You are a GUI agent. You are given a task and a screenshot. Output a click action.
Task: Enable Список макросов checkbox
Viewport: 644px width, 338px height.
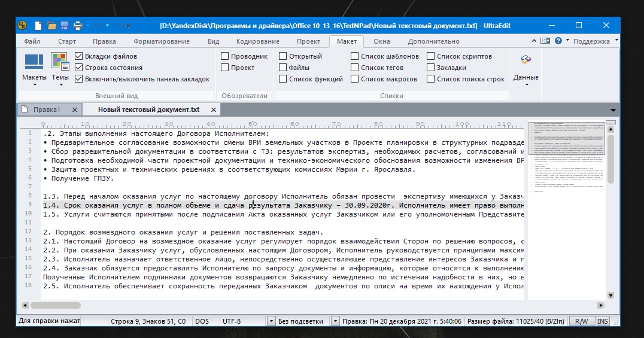(354, 79)
